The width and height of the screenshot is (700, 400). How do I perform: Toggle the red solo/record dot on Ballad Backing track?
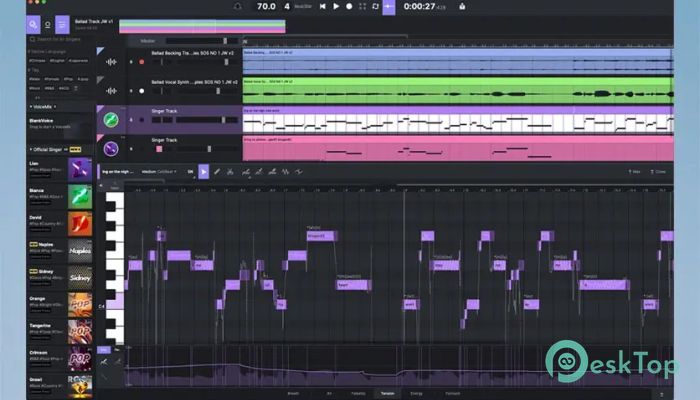click(x=142, y=62)
